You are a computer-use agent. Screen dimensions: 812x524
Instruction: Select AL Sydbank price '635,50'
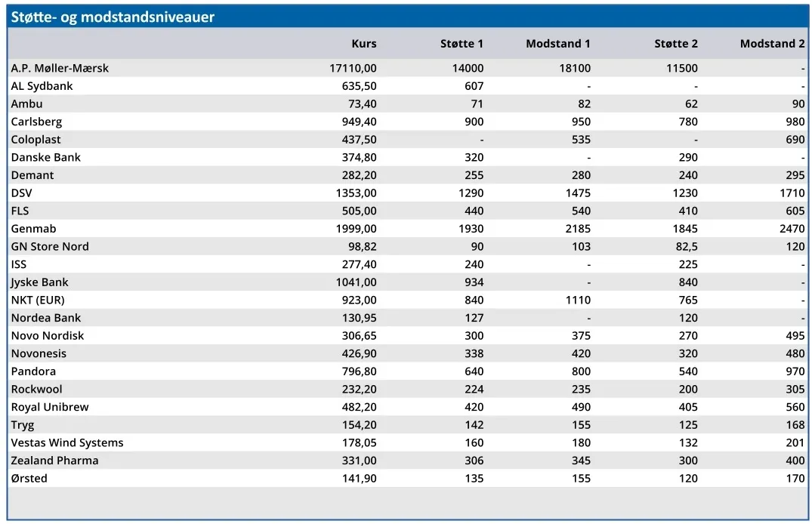tap(359, 86)
